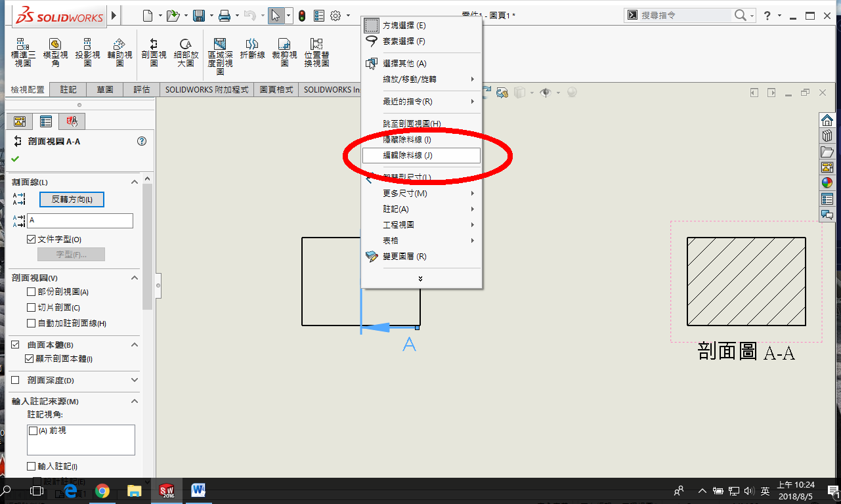Open Word from the taskbar
This screenshot has width=841, height=504.
(x=199, y=490)
